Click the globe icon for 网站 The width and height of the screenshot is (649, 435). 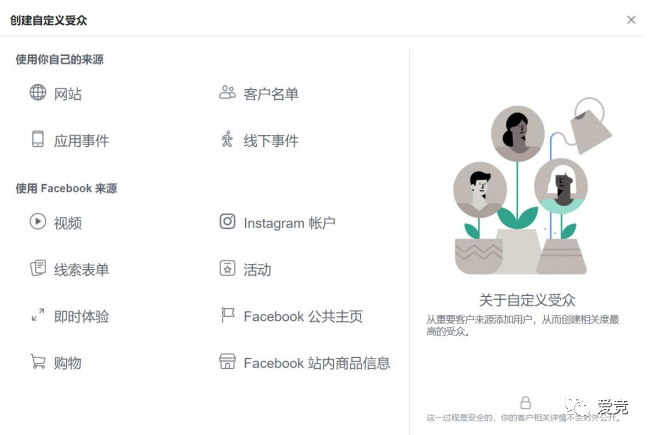38,92
